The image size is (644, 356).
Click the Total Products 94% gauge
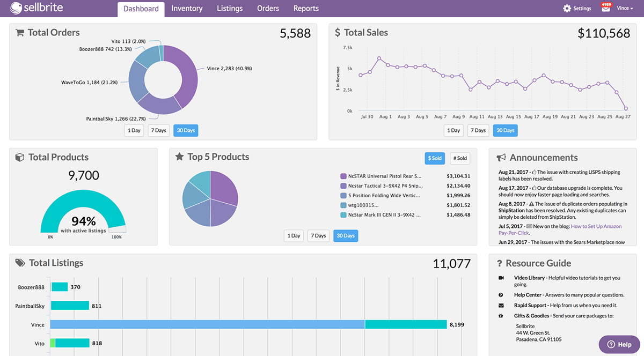point(83,210)
